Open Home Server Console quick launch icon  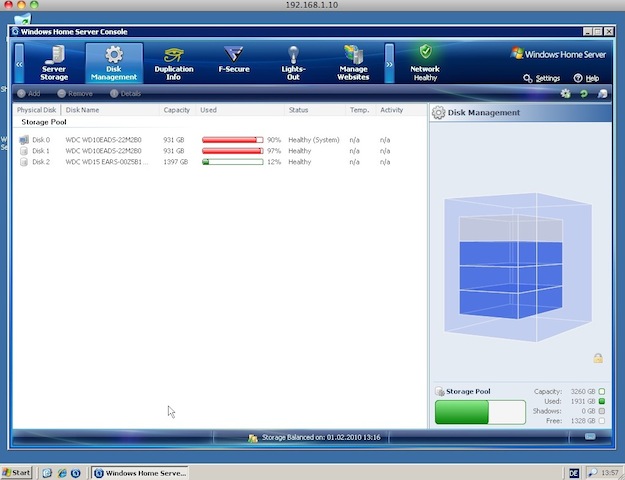[x=76, y=473]
